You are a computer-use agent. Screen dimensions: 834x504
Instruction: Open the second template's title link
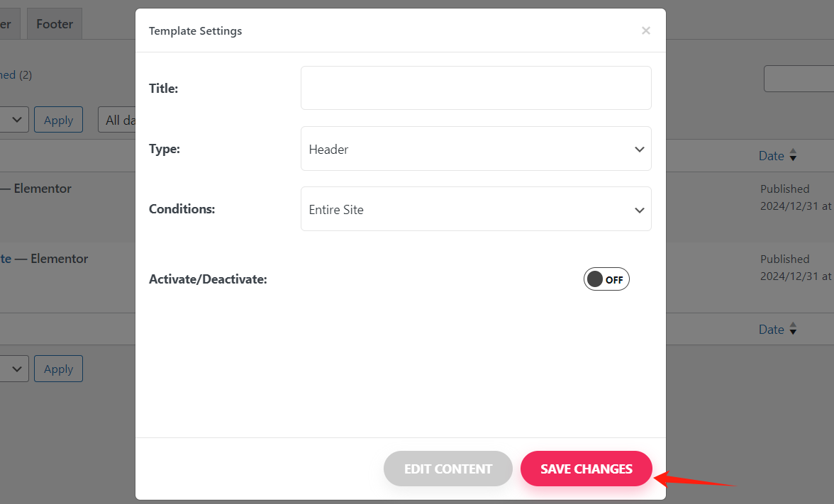tap(6, 259)
